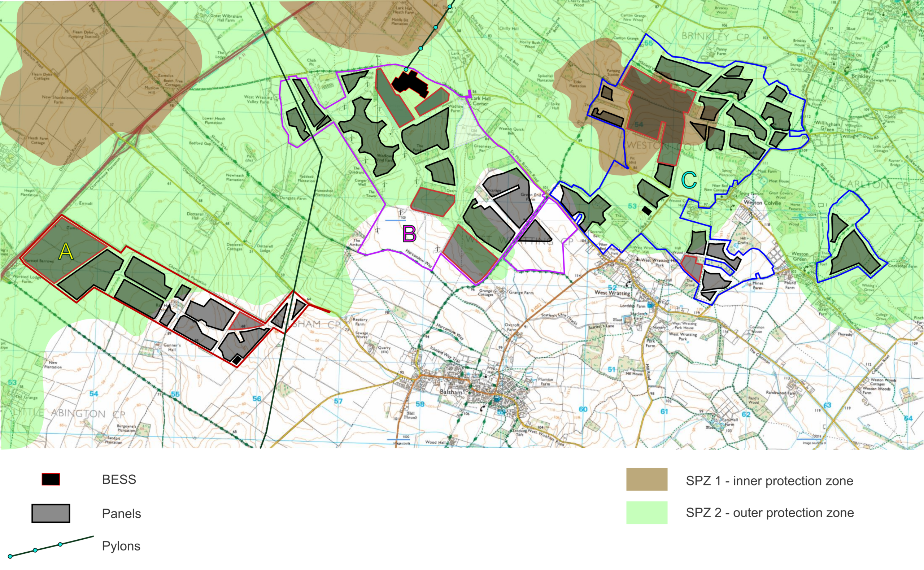The height and width of the screenshot is (570, 924).
Task: Click the yellow letter A site label
Action: coord(66,252)
